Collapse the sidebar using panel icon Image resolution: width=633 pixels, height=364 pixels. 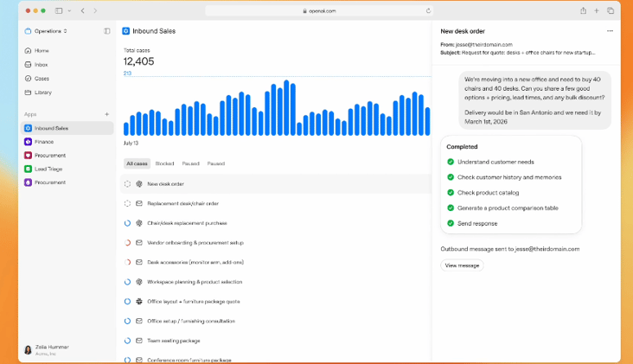coord(107,31)
